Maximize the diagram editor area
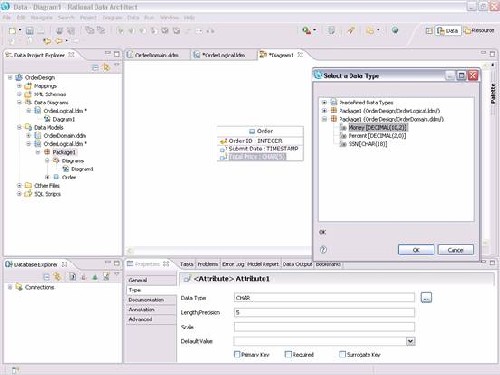The image size is (500, 375). click(492, 54)
